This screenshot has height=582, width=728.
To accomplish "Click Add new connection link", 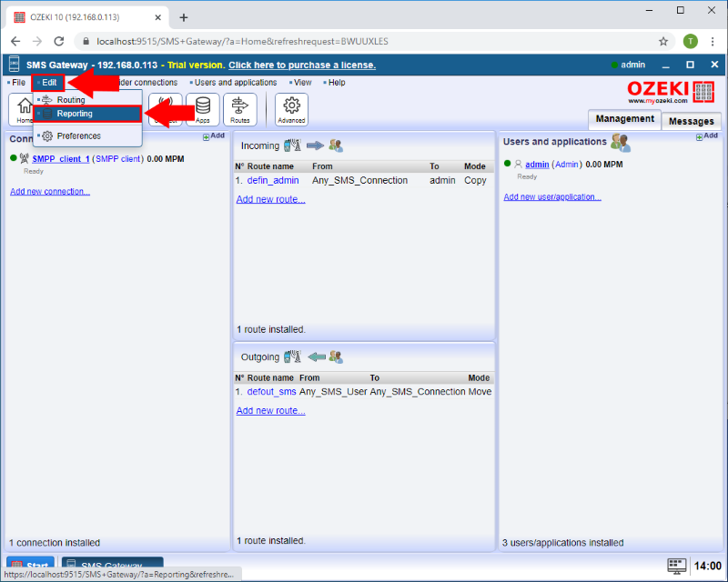I will (x=50, y=192).
